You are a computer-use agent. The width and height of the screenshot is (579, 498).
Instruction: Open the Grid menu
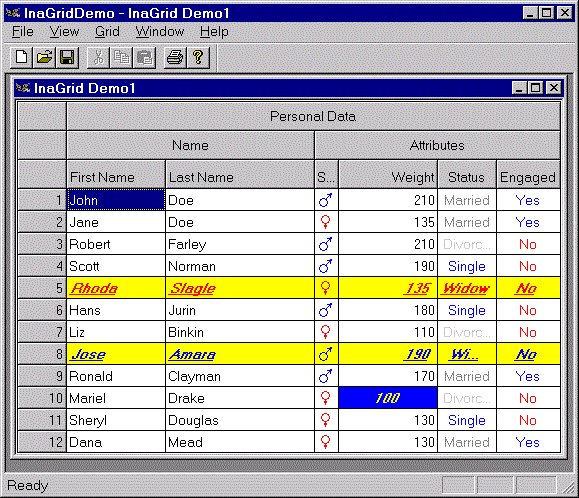pos(107,32)
